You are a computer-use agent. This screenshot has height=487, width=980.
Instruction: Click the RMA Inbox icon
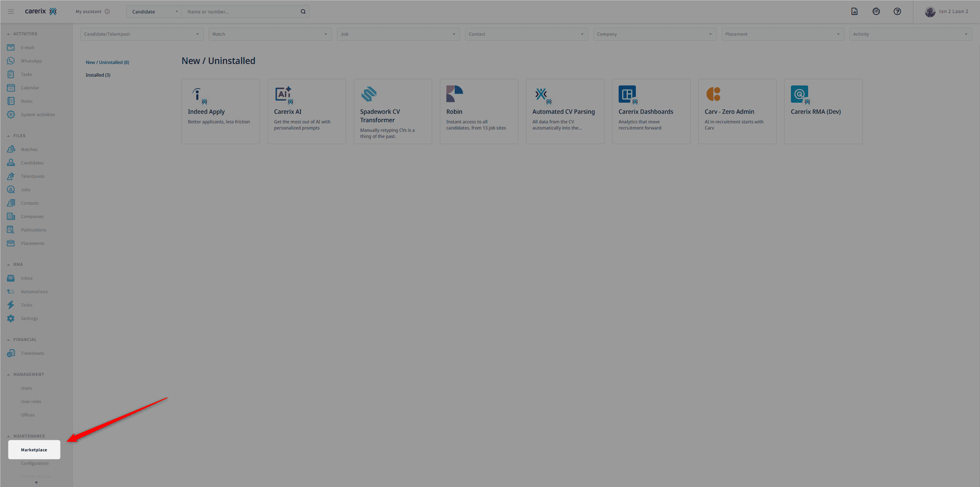(x=11, y=278)
